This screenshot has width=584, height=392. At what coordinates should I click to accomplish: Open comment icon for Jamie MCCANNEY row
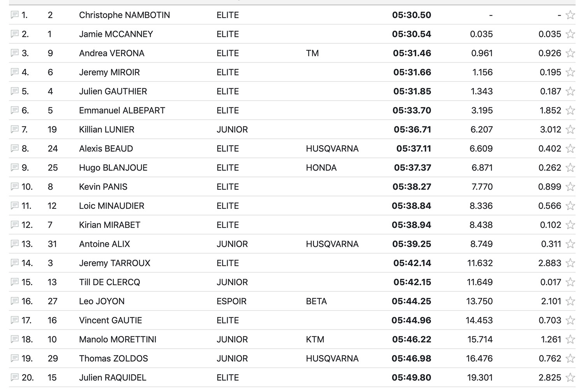[15, 34]
